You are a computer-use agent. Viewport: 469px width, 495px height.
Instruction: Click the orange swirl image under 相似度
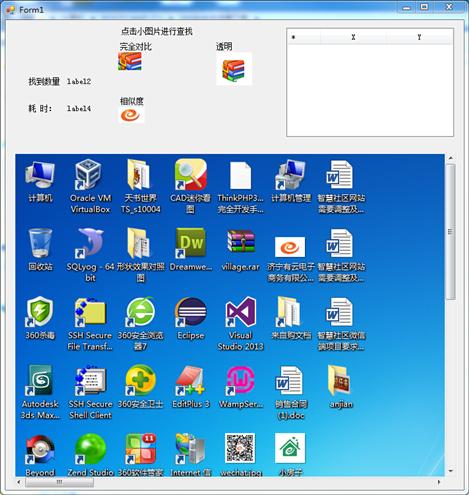pyautogui.click(x=131, y=115)
